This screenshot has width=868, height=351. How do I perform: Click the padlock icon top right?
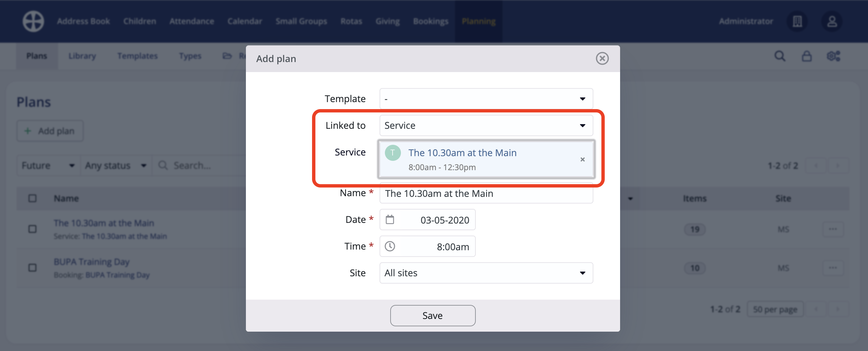tap(807, 56)
